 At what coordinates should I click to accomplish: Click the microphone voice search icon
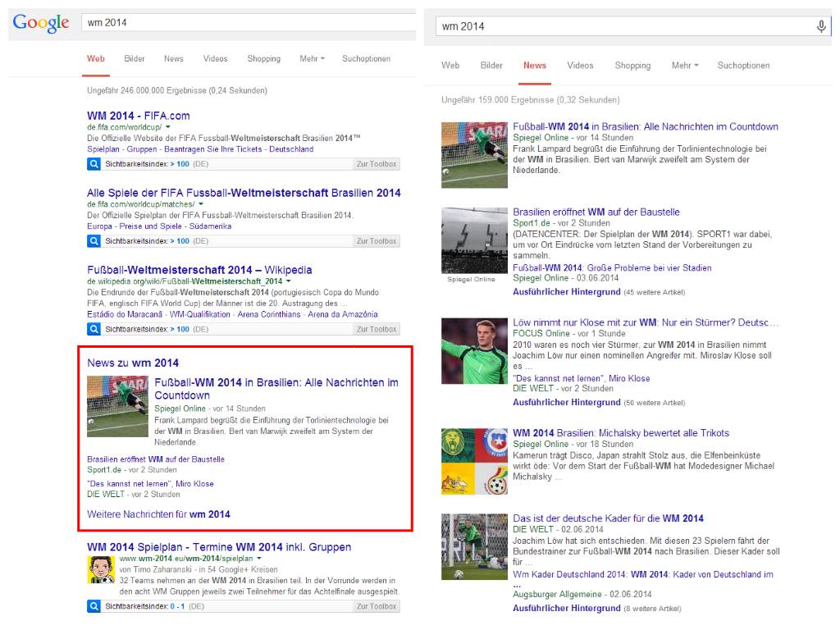(x=821, y=26)
